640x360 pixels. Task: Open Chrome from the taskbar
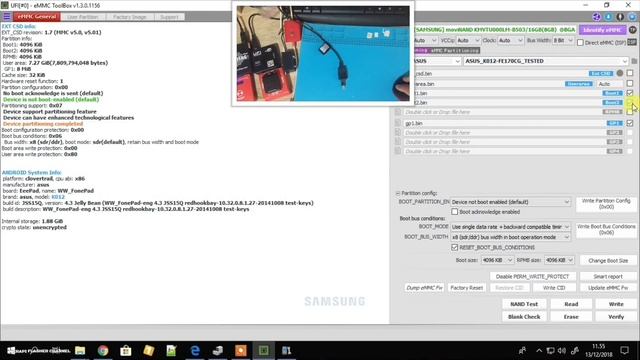[x=103, y=350]
